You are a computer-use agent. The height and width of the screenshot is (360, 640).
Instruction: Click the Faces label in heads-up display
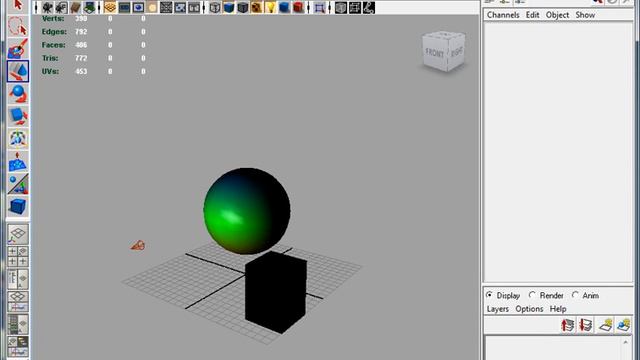pos(53,45)
